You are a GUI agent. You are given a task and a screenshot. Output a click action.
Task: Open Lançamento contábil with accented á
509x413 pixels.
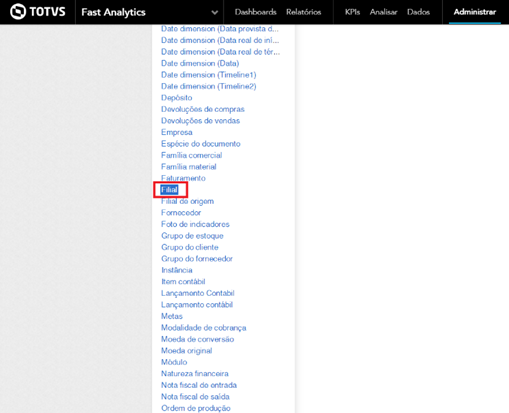tap(197, 305)
